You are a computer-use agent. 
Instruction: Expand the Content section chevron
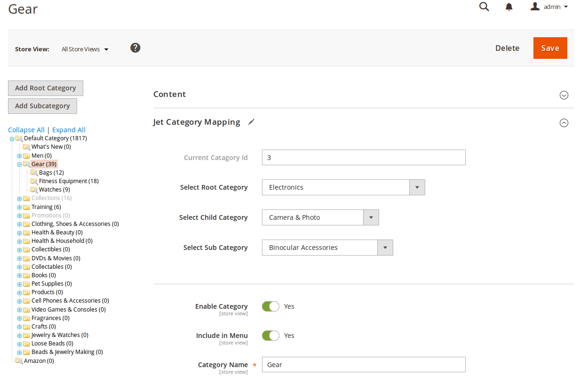point(564,95)
